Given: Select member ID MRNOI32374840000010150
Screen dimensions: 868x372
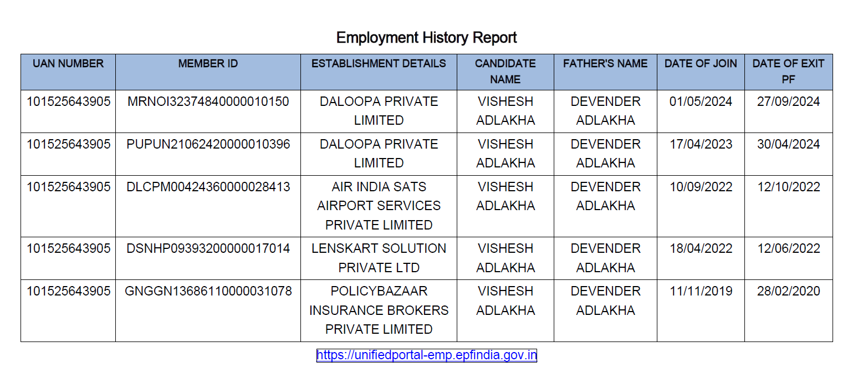Looking at the screenshot, I should pos(208,102).
